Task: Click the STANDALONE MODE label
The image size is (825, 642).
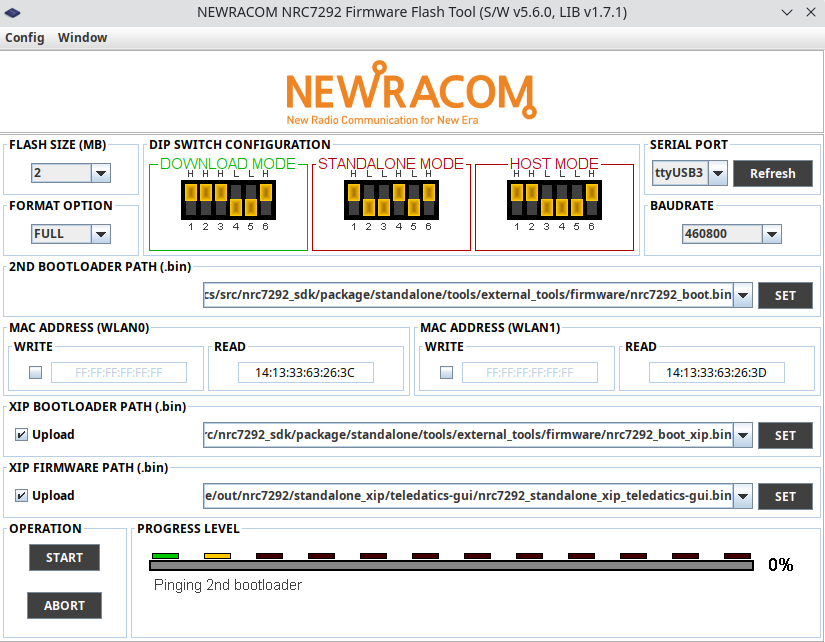Action: click(x=391, y=164)
